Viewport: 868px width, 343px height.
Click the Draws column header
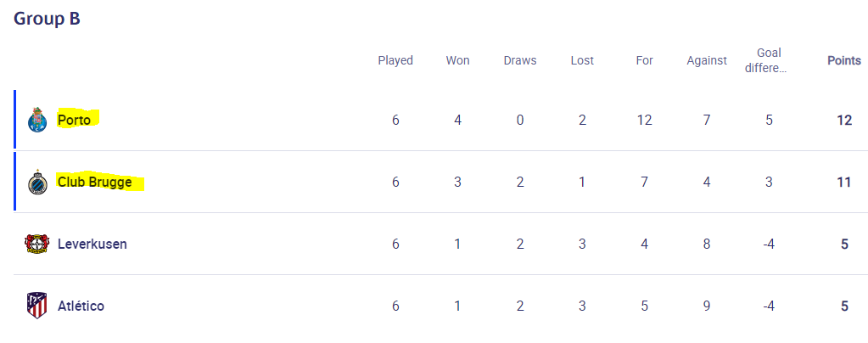point(520,60)
